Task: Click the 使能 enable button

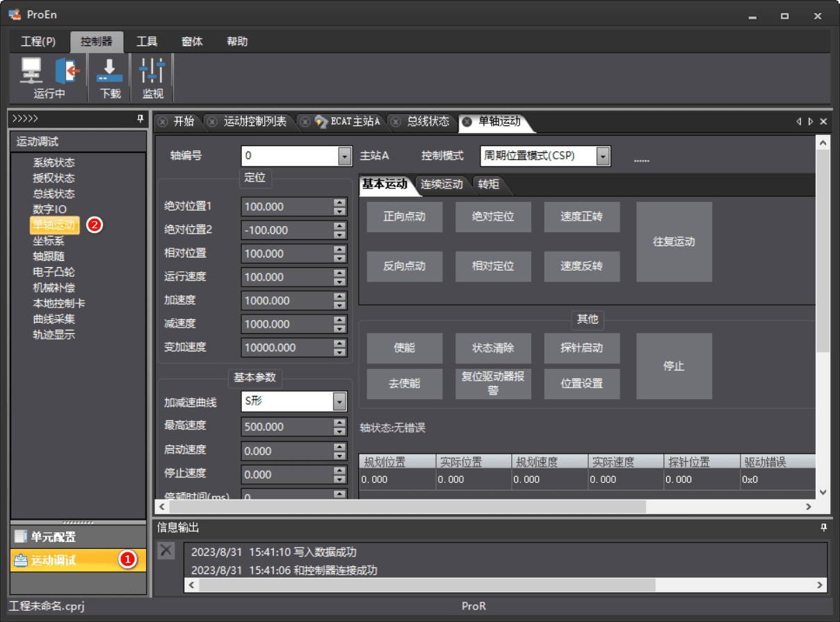Action: [405, 348]
